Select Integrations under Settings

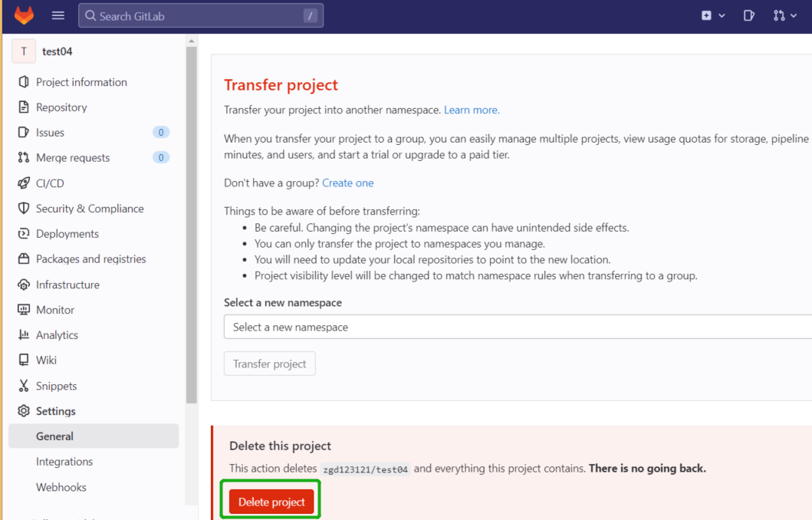64,462
